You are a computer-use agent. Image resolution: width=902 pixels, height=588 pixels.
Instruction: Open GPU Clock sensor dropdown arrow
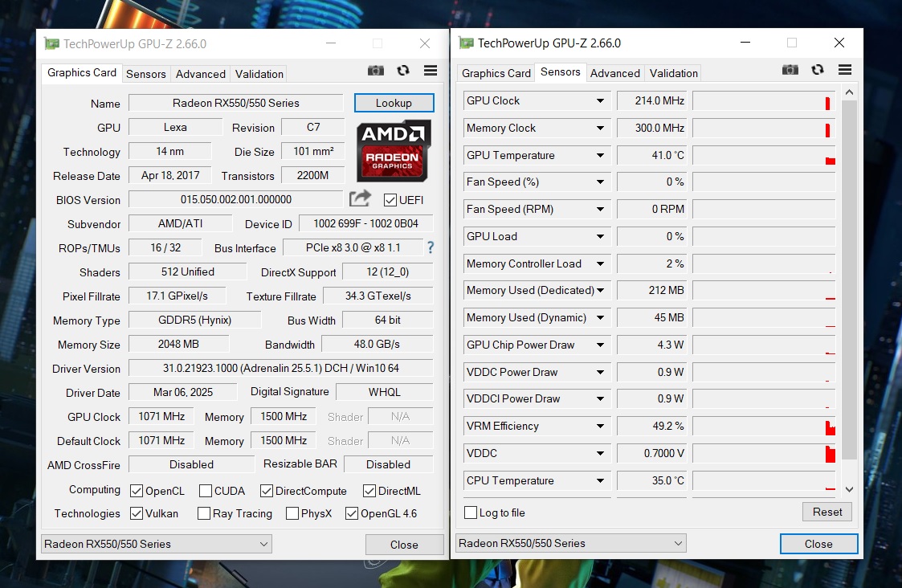tap(600, 100)
